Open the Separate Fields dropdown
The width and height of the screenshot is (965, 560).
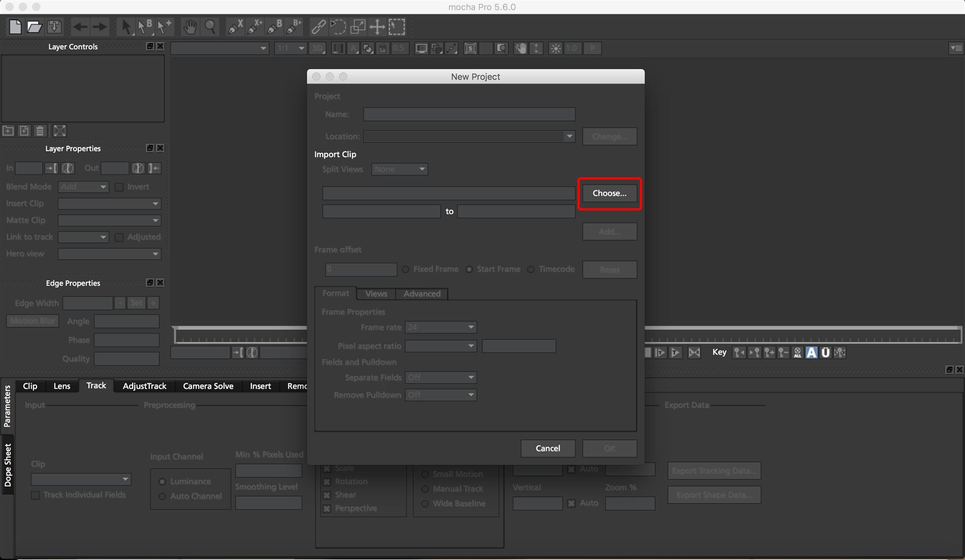click(x=441, y=378)
